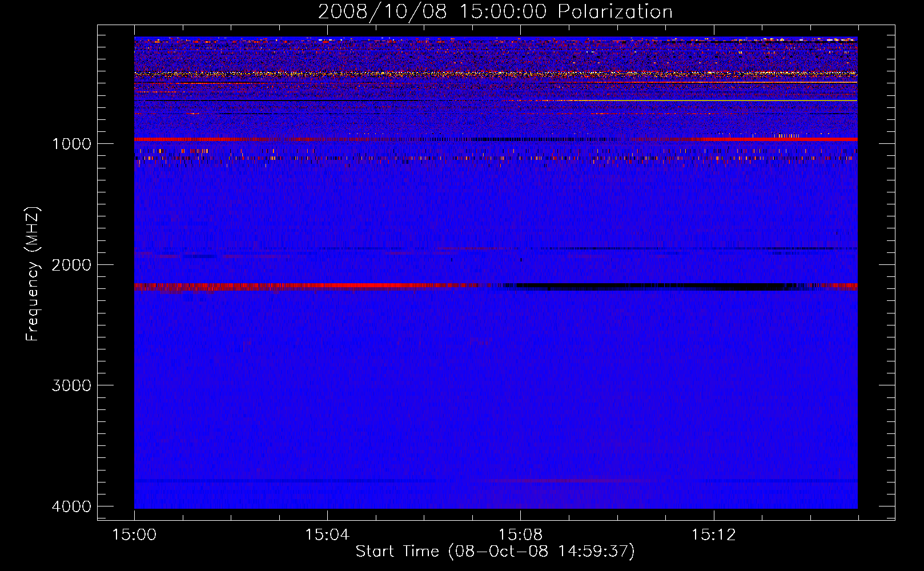Click the 'Frequency (MHZ)' axis label

coord(33,274)
